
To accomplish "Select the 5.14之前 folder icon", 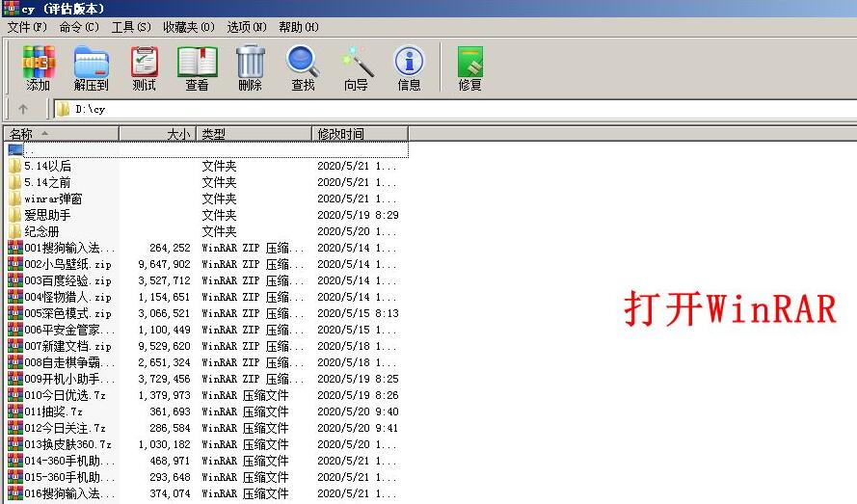I will pyautogui.click(x=15, y=182).
